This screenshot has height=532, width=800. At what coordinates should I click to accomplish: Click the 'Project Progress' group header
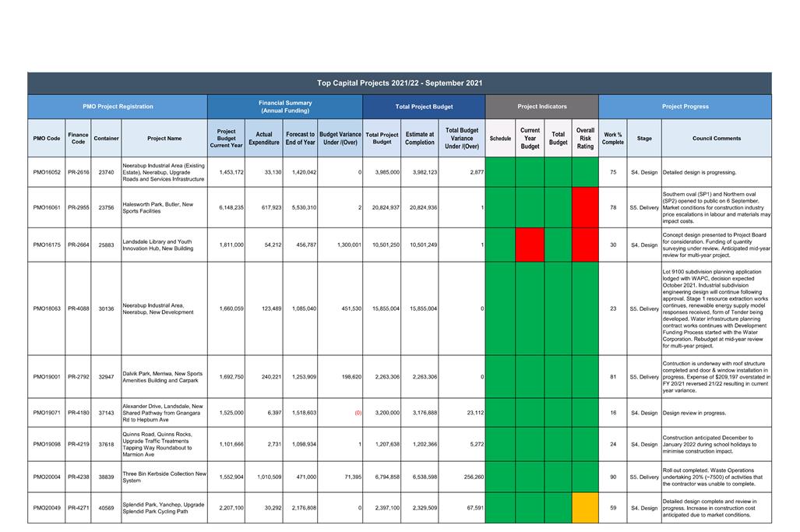pos(685,107)
